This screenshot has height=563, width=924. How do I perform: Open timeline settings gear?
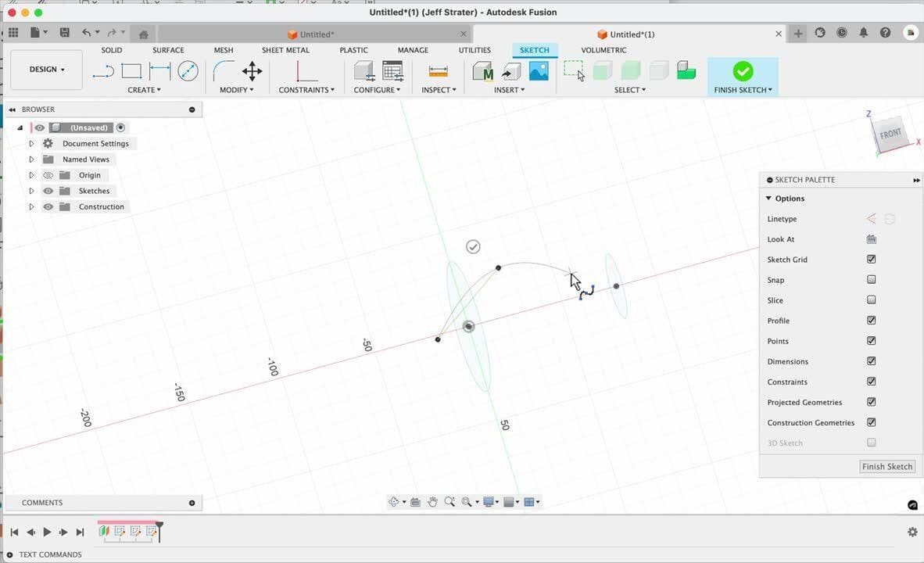[912, 532]
